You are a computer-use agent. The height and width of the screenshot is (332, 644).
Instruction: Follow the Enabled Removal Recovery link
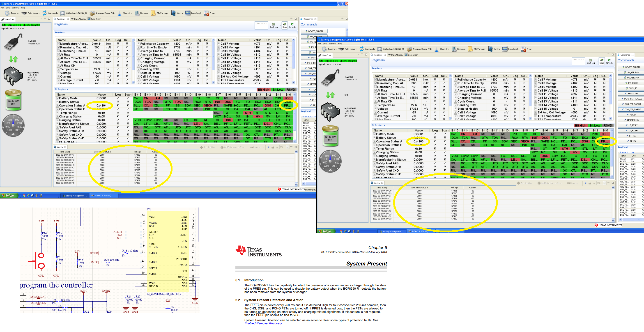263,323
